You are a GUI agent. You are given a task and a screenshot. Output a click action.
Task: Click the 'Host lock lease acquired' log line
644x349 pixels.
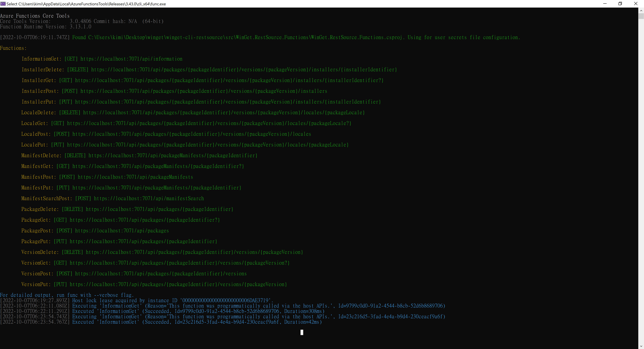click(137, 301)
